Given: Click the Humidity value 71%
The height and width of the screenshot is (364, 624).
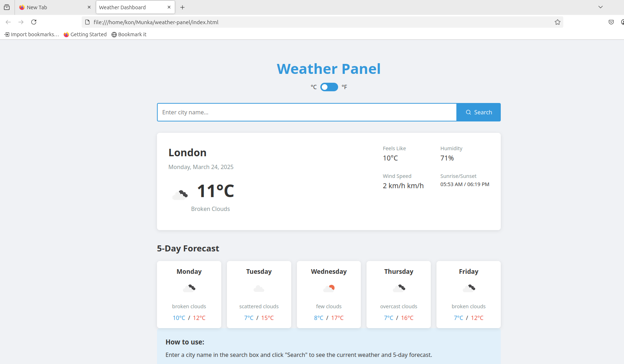Looking at the screenshot, I should (x=447, y=158).
